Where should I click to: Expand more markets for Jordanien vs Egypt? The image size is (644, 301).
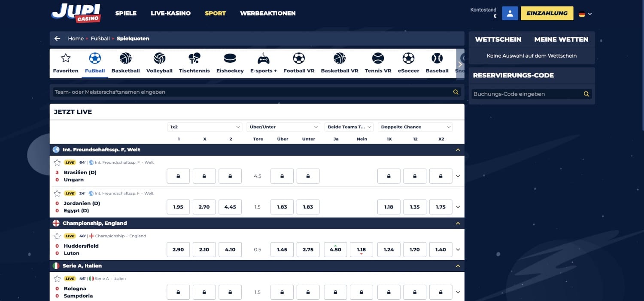point(458,207)
